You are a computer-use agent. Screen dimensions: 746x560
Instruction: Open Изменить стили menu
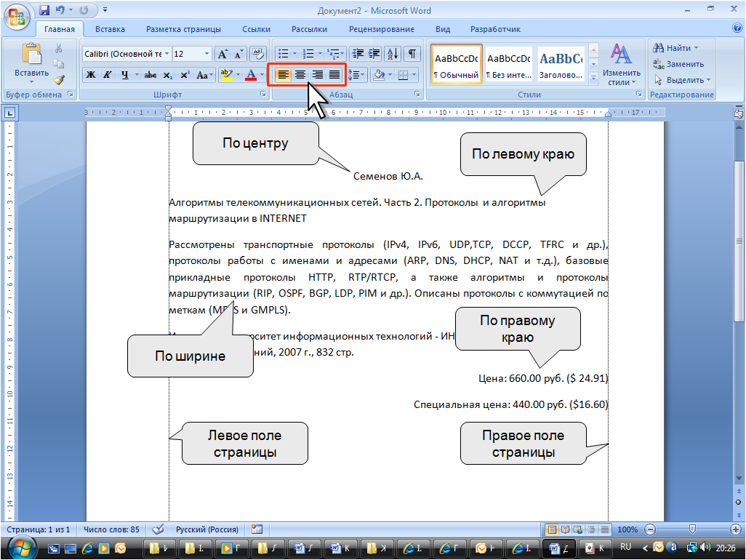(622, 65)
